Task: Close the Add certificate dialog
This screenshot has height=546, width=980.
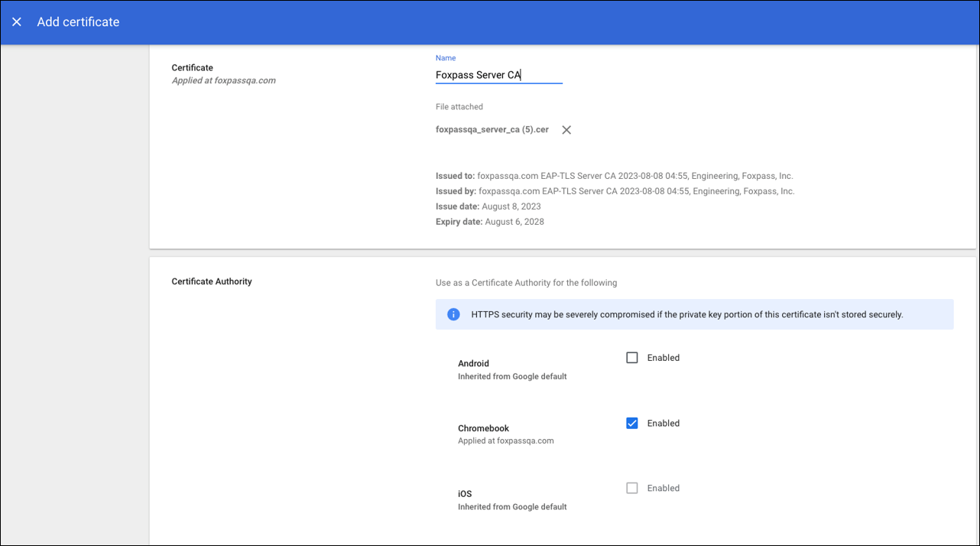Action: coord(16,22)
